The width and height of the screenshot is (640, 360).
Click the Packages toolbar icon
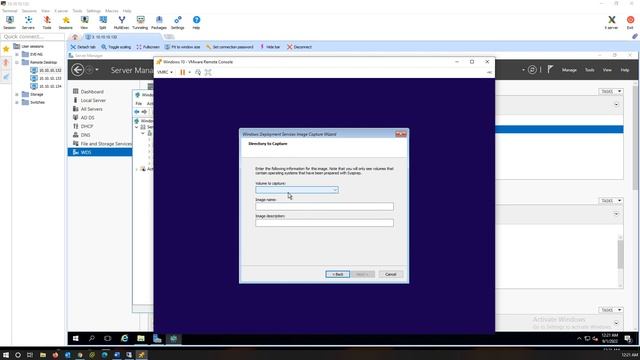[159, 22]
